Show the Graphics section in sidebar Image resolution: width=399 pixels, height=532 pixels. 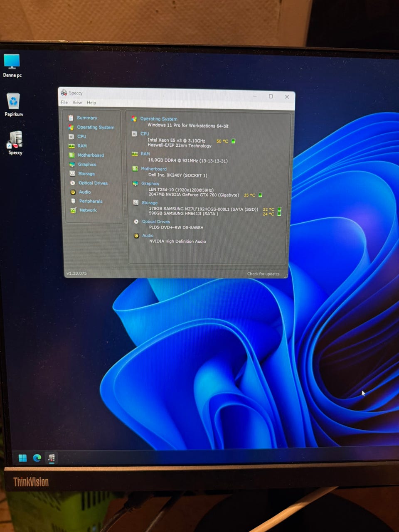click(x=87, y=165)
